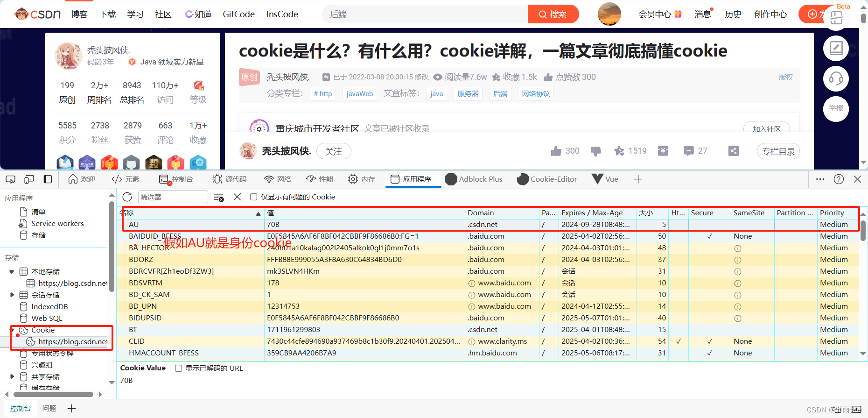Switch to the 元素 tab
This screenshot has height=418, width=868.
click(x=125, y=179)
